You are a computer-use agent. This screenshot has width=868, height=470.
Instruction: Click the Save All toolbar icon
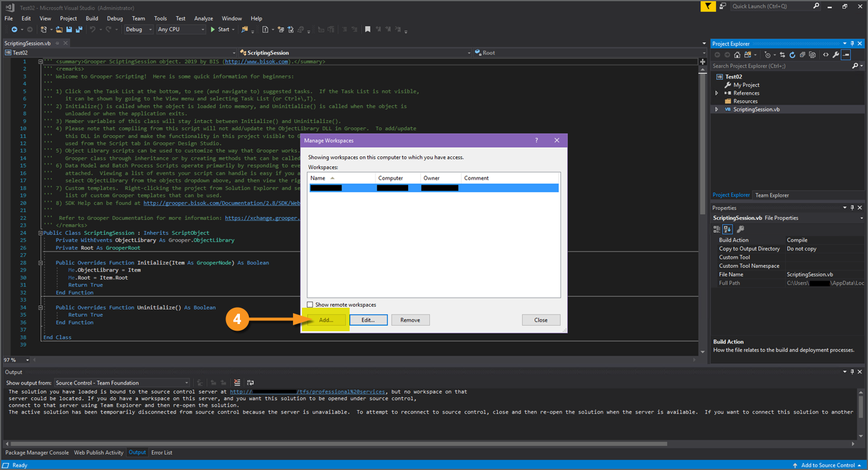click(x=78, y=29)
